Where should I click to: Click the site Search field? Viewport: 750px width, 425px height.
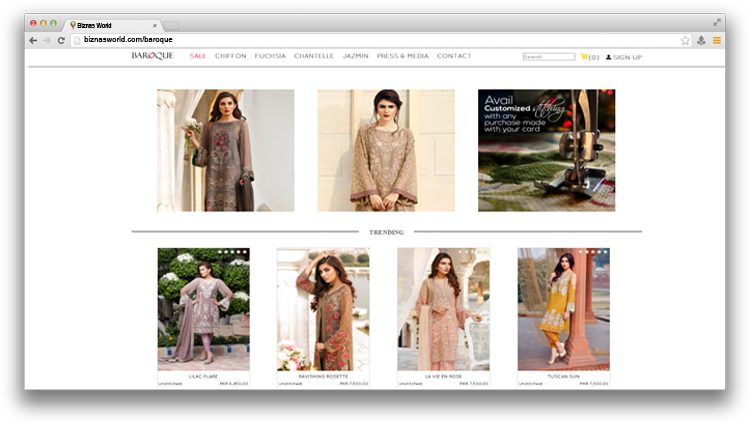coord(549,57)
